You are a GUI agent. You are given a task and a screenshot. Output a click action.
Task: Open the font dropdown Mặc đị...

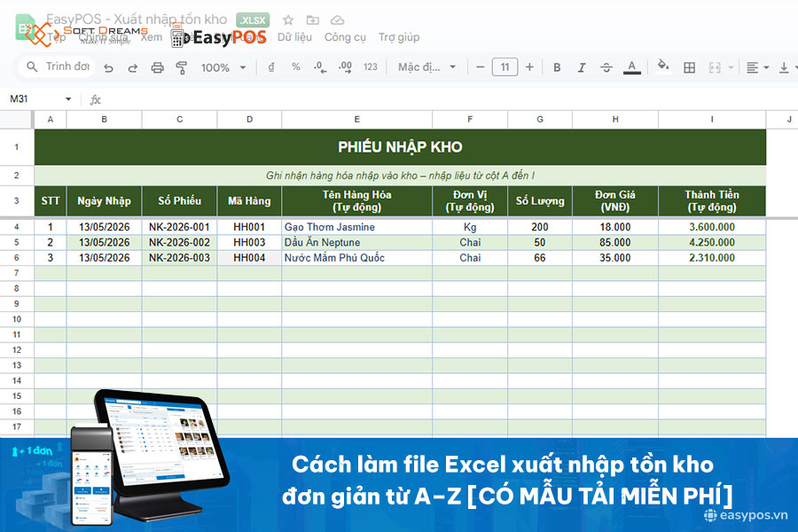[x=426, y=67]
